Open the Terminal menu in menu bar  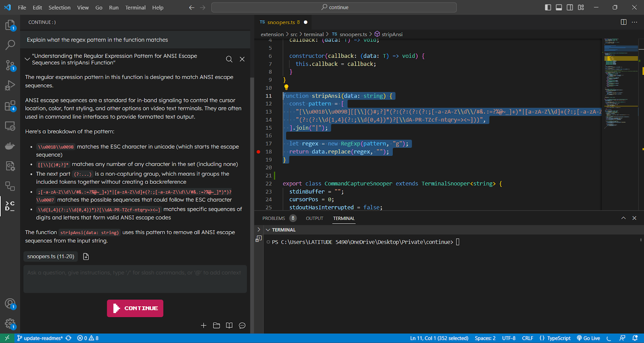coord(135,7)
